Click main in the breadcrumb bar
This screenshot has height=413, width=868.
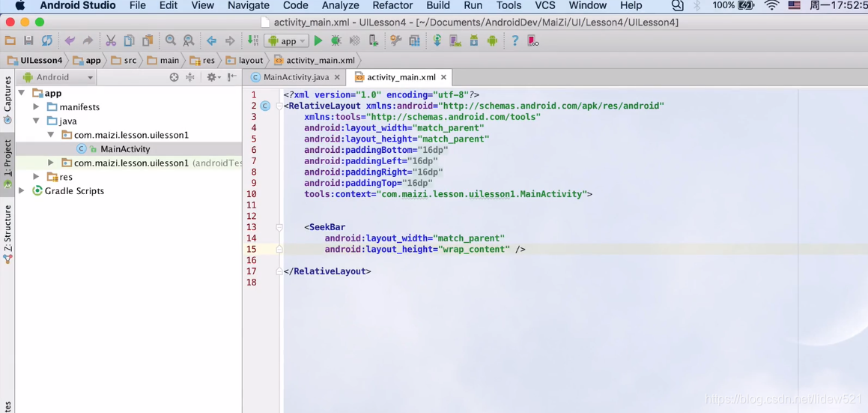tap(163, 61)
